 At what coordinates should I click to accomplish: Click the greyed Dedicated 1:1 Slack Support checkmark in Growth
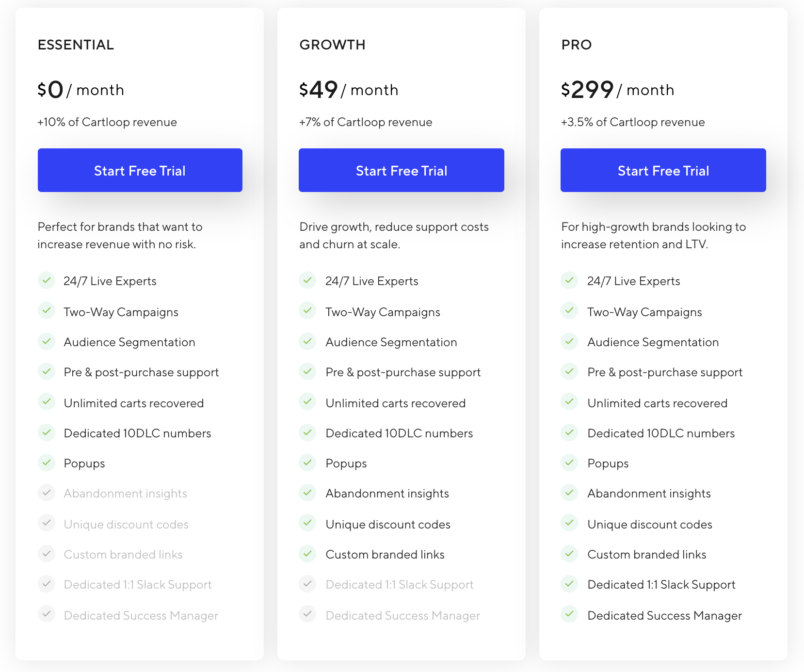pyautogui.click(x=308, y=584)
